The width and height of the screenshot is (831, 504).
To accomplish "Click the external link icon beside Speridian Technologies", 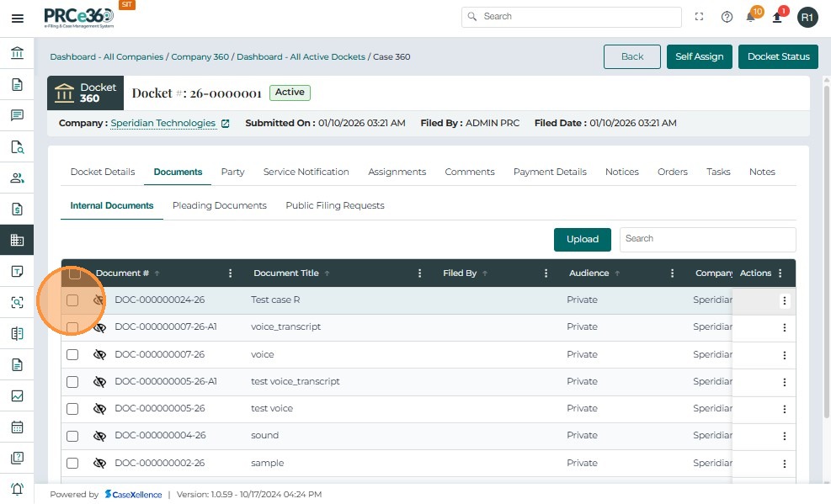I will [225, 124].
